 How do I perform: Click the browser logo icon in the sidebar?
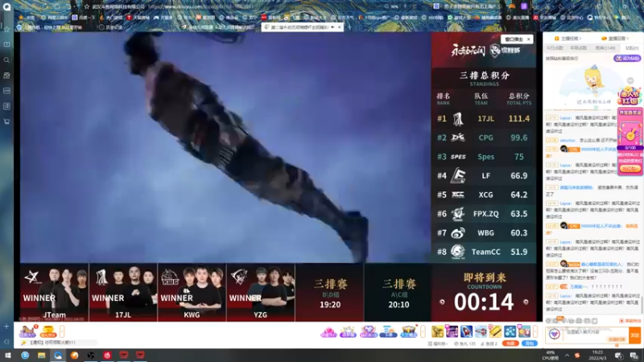[6, 6]
